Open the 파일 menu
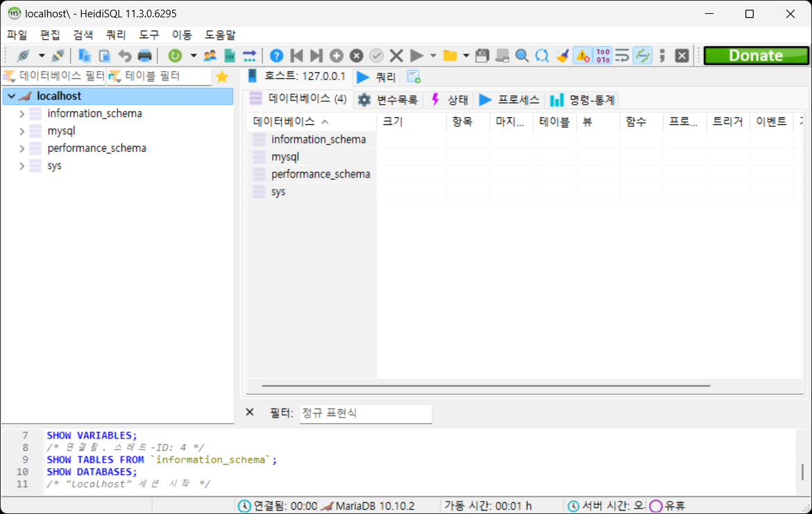The image size is (812, 514). (x=17, y=35)
